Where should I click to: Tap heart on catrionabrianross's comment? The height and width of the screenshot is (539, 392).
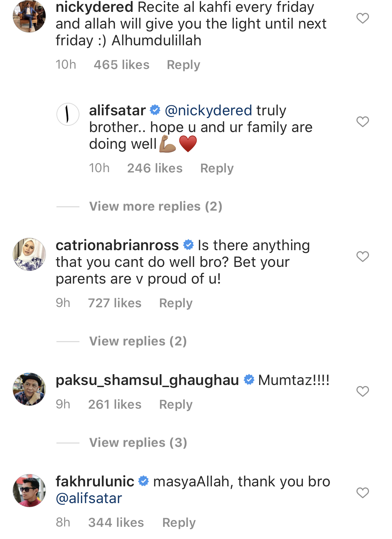point(362,256)
